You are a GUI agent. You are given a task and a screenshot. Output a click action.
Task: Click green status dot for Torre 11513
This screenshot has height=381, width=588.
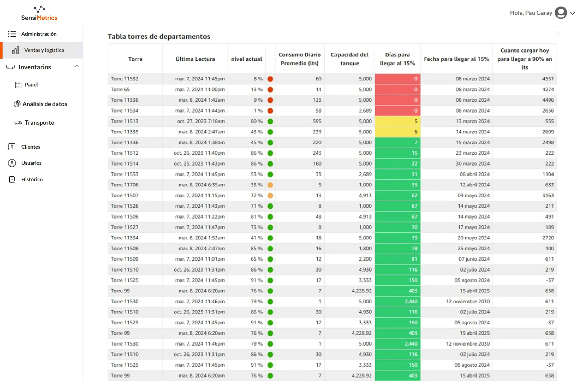pyautogui.click(x=270, y=121)
